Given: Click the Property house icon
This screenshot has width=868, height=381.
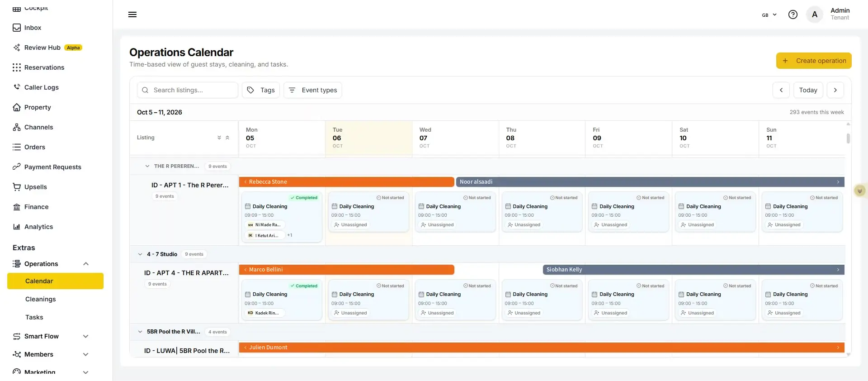Looking at the screenshot, I should click(x=17, y=107).
